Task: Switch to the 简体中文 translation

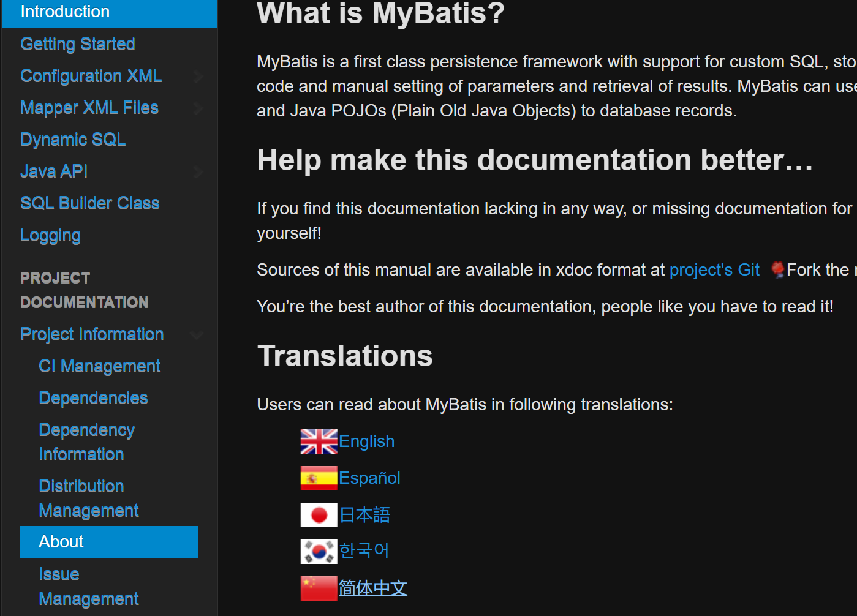Action: pyautogui.click(x=372, y=588)
